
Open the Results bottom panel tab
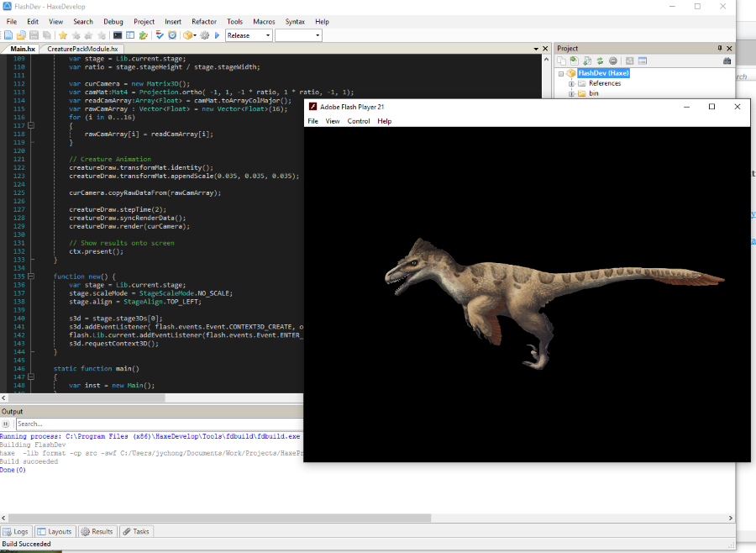tap(97, 531)
